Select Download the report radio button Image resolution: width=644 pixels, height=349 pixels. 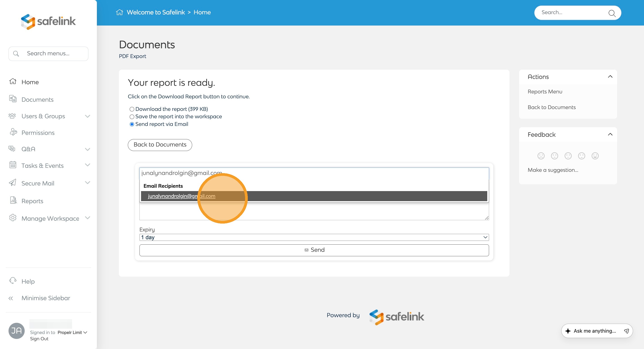[x=132, y=109]
